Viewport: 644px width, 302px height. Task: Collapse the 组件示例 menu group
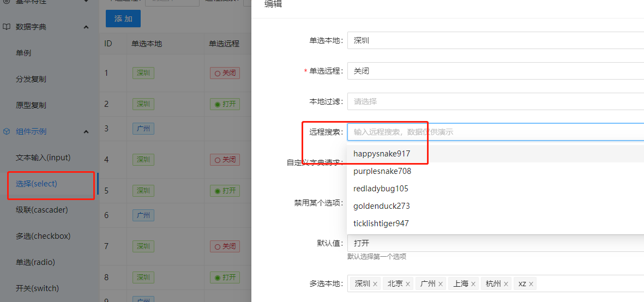click(x=86, y=132)
